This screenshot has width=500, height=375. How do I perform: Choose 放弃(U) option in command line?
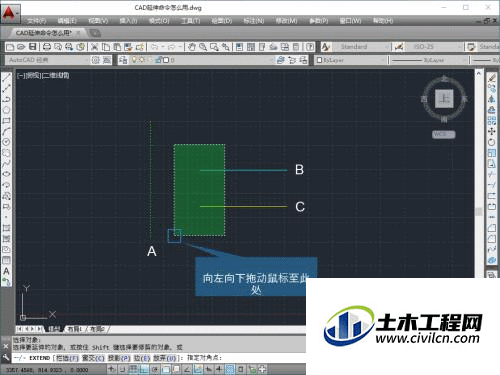coord(164,358)
